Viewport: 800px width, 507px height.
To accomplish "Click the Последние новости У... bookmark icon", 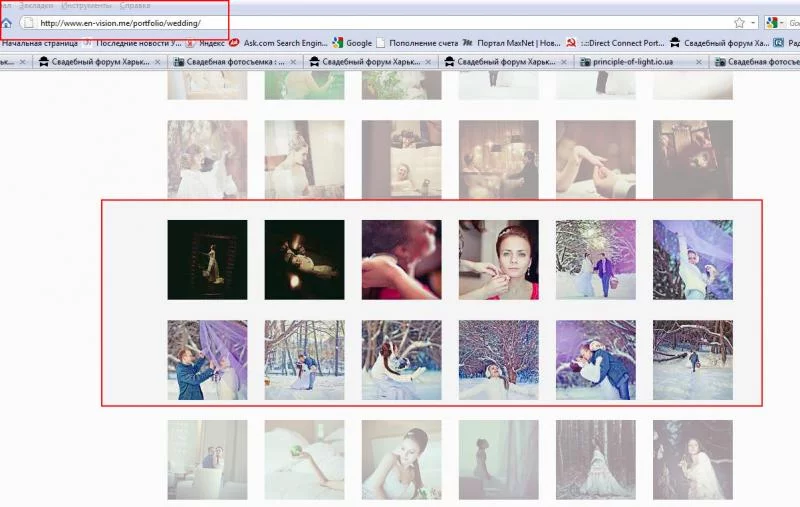I will [87, 43].
